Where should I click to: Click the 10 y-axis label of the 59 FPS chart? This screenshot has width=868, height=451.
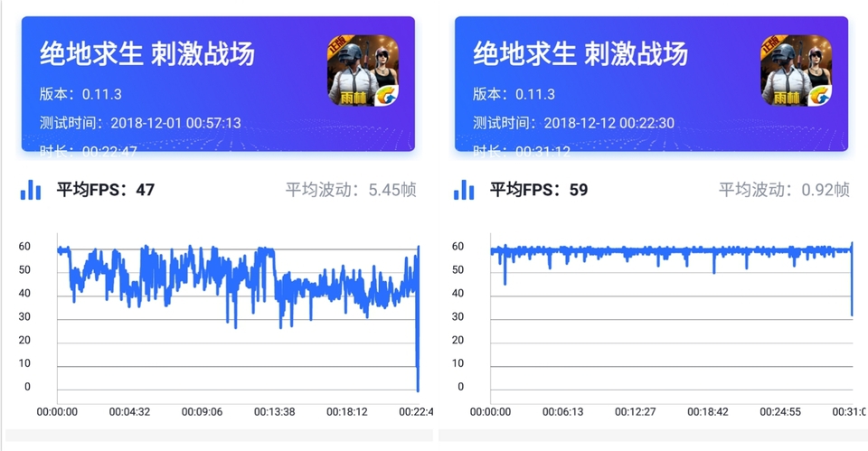458,363
